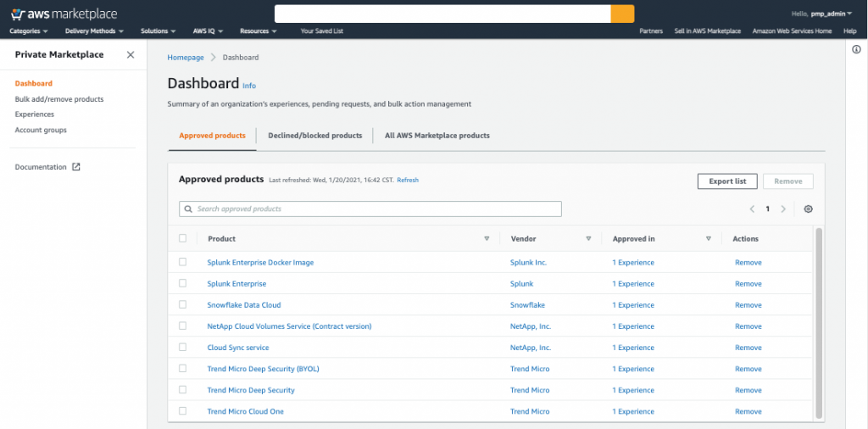This screenshot has height=429, width=868.
Task: Sort by Vendor column arrow
Action: (x=588, y=238)
